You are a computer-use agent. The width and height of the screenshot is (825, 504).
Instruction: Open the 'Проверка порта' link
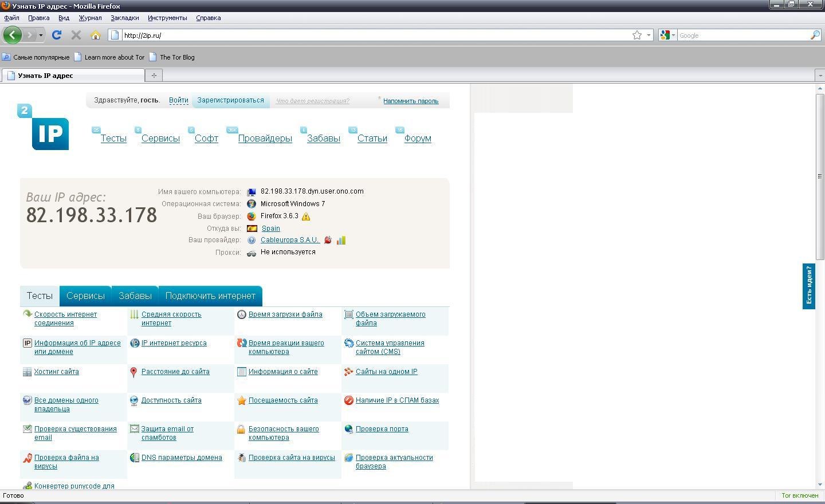382,429
